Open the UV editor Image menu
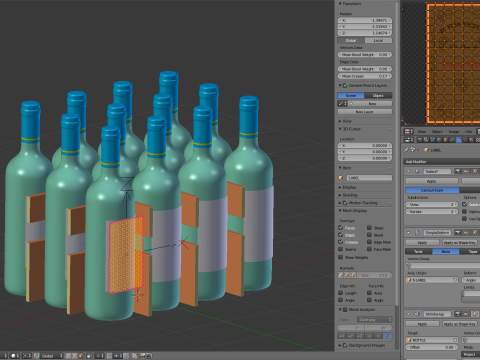Viewport: 480px width, 360px height. (454, 132)
